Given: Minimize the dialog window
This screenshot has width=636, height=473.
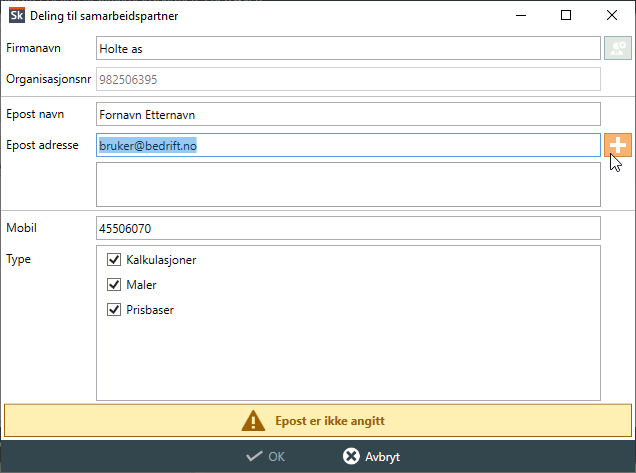Looking at the screenshot, I should 520,15.
